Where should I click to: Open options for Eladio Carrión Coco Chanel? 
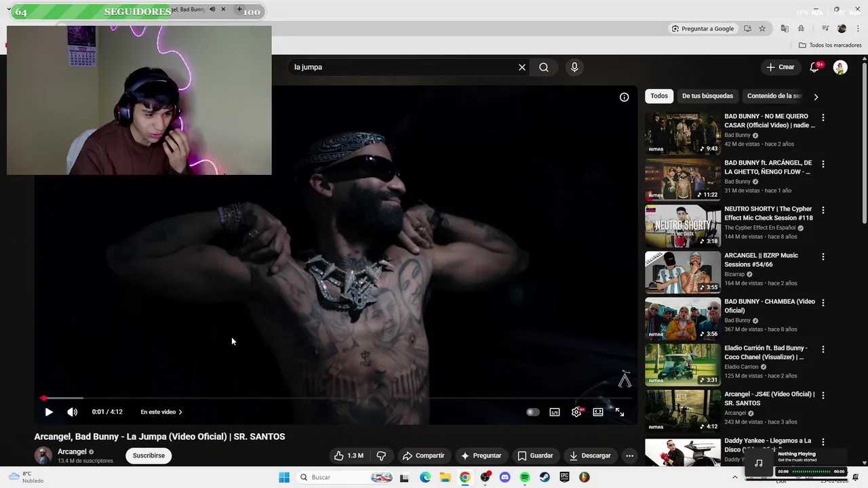[x=823, y=349]
